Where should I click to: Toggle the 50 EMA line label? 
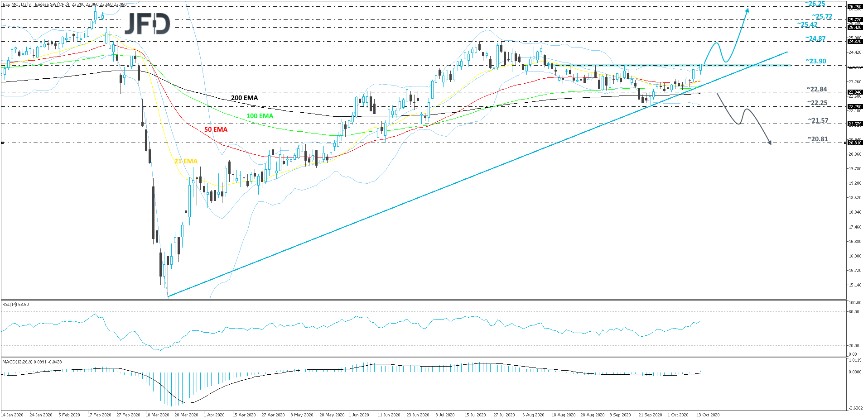click(x=215, y=130)
